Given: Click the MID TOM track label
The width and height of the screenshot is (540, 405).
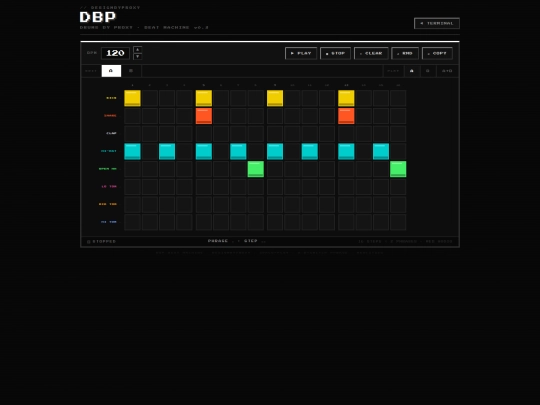Looking at the screenshot, I should 108,204.
